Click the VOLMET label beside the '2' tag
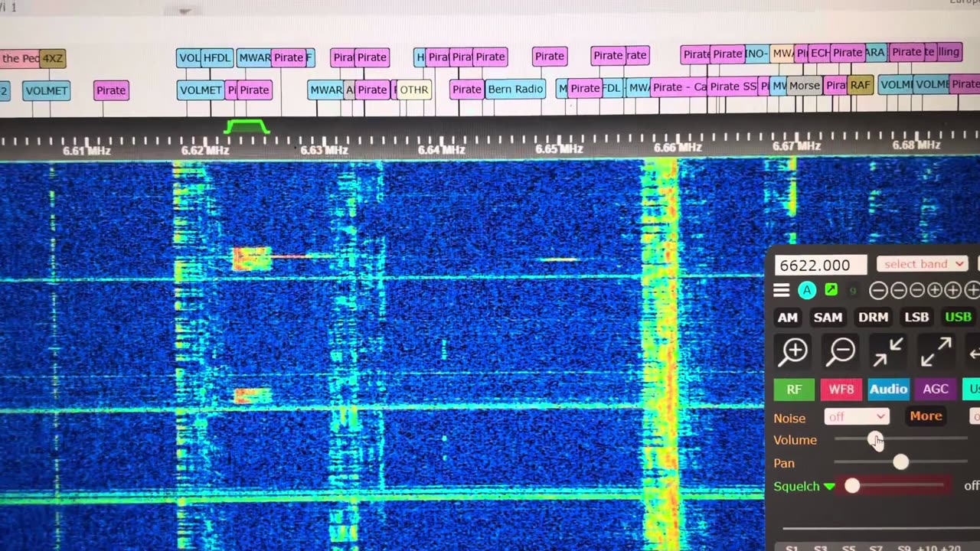This screenshot has width=980, height=551. pyautogui.click(x=47, y=90)
